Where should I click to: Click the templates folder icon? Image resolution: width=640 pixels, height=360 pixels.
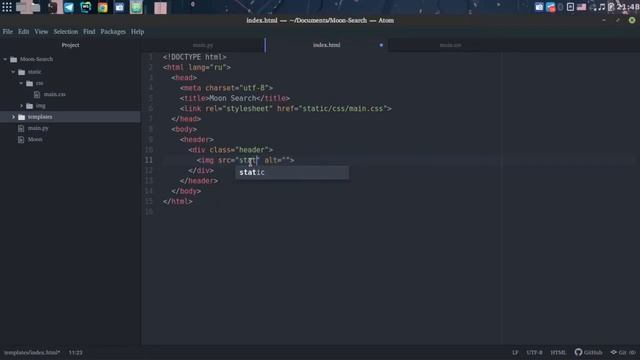22,117
